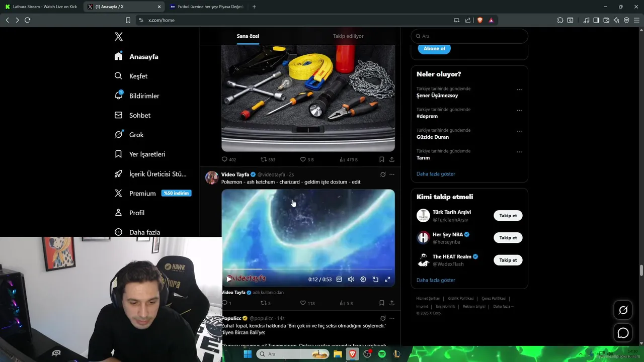
Task: Switch to Futbol üzerine her şey tab
Action: point(206,7)
